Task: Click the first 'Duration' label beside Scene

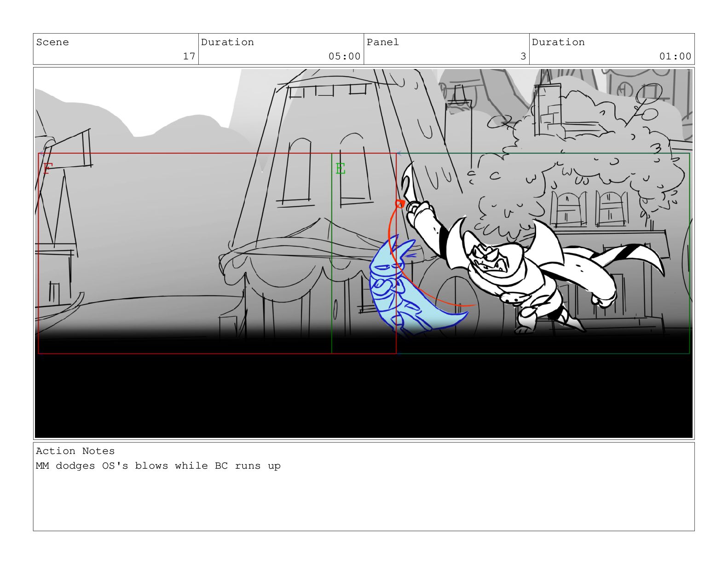Action: point(227,42)
